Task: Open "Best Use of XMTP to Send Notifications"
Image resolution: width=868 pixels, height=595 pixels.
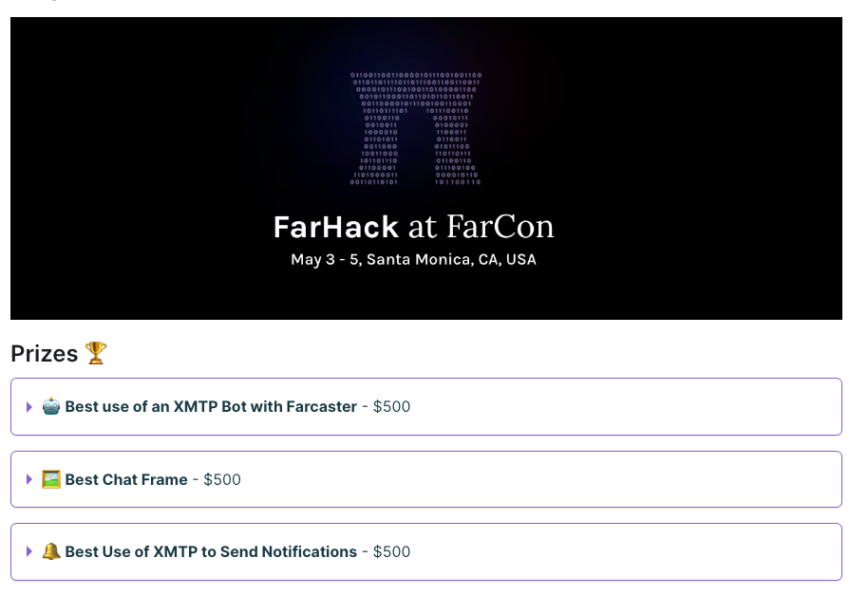Action: pyautogui.click(x=211, y=552)
